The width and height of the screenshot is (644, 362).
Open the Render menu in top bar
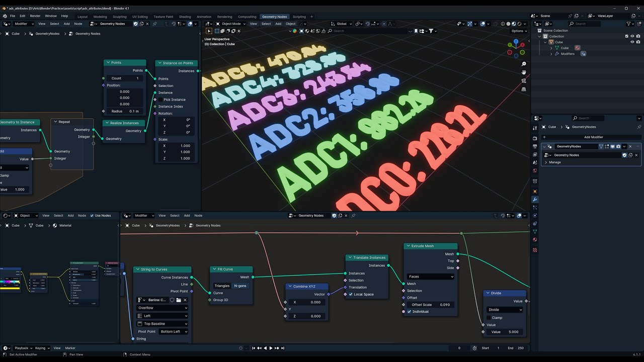click(35, 16)
